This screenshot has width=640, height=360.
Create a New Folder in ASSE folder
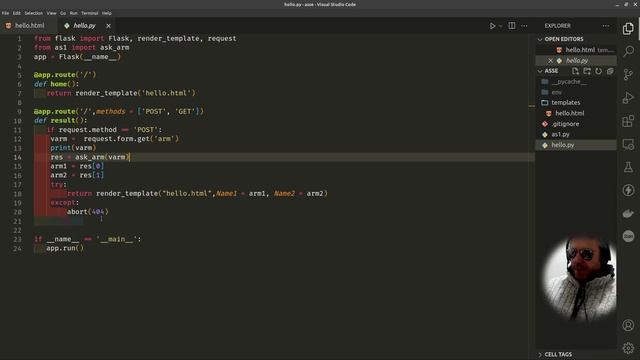pyautogui.click(x=587, y=71)
